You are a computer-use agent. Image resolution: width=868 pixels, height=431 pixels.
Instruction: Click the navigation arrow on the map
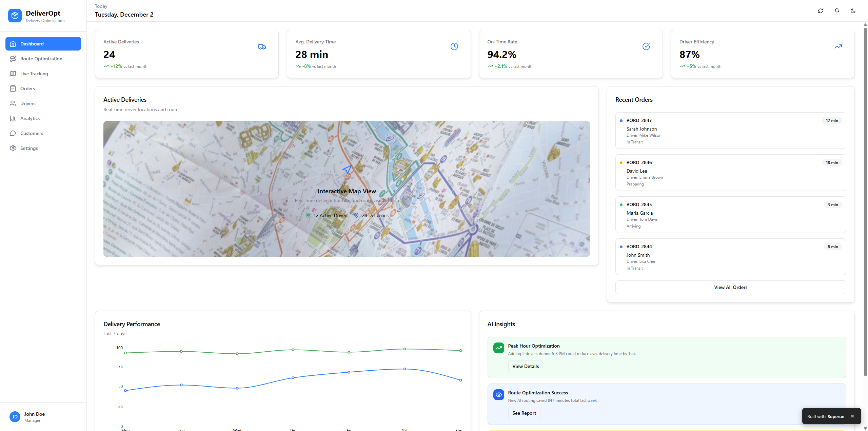pos(347,170)
